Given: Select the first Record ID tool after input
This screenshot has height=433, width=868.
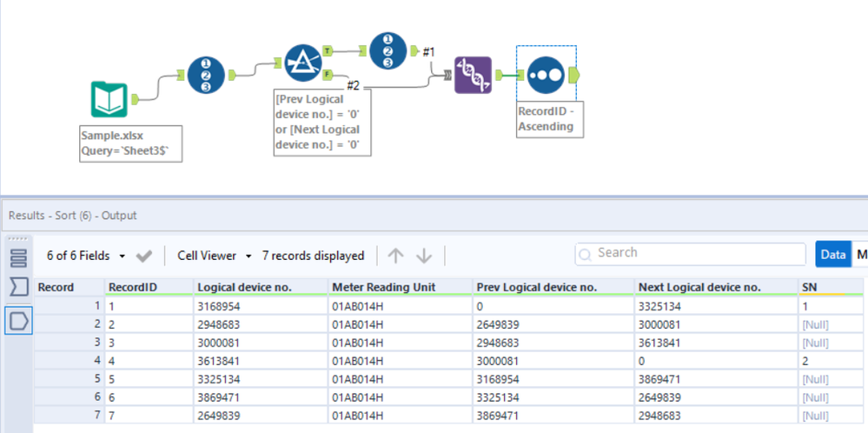Looking at the screenshot, I should [x=205, y=76].
